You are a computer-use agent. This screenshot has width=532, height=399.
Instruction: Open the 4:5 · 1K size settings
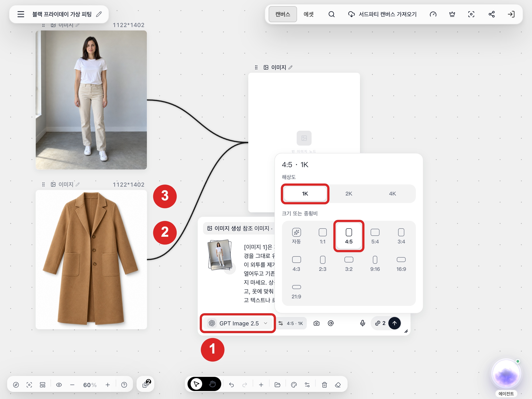click(x=291, y=323)
